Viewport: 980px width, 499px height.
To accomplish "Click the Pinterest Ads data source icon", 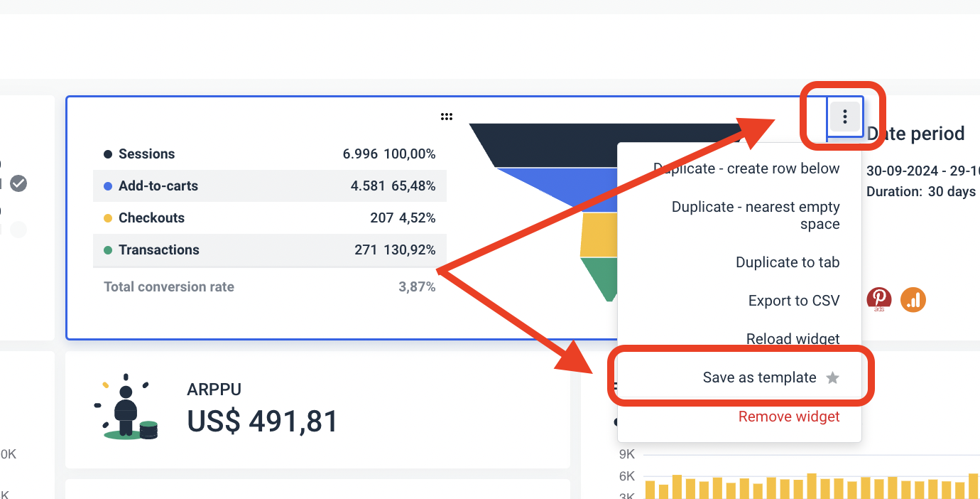I will click(879, 299).
